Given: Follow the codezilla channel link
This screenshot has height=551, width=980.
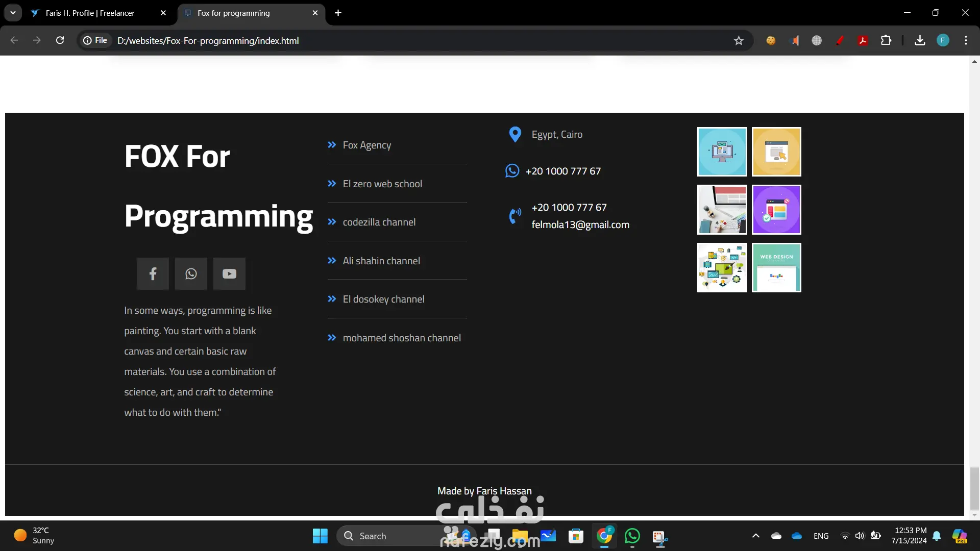Looking at the screenshot, I should coord(379,222).
